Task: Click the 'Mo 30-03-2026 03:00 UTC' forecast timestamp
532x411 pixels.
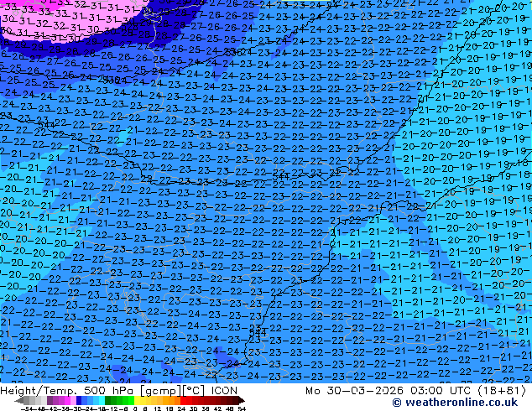Action: click(390, 391)
